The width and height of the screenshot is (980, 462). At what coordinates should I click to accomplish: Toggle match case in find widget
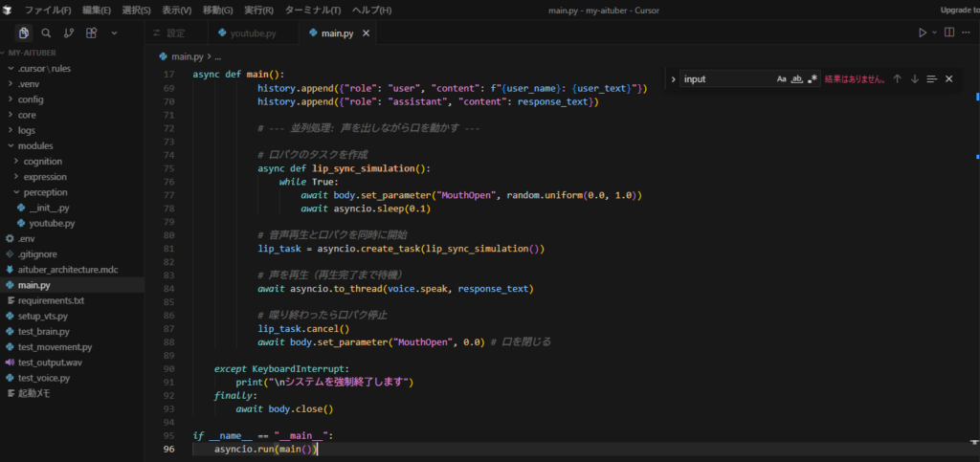point(782,78)
